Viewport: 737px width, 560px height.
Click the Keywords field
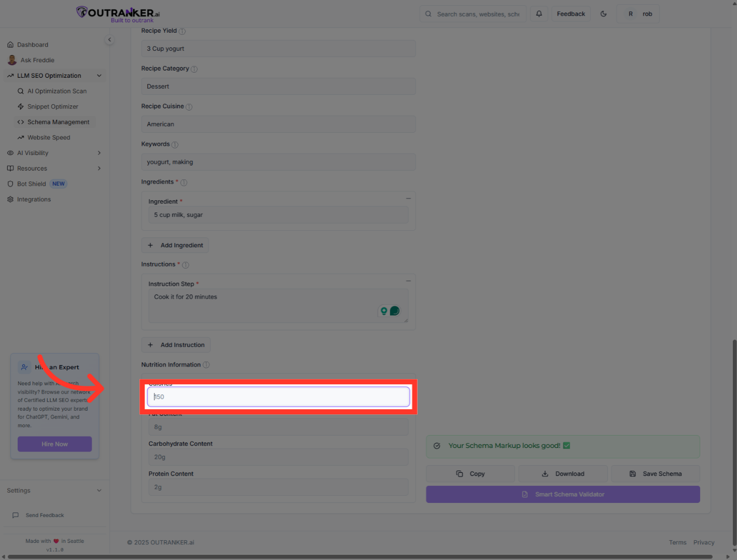click(278, 162)
